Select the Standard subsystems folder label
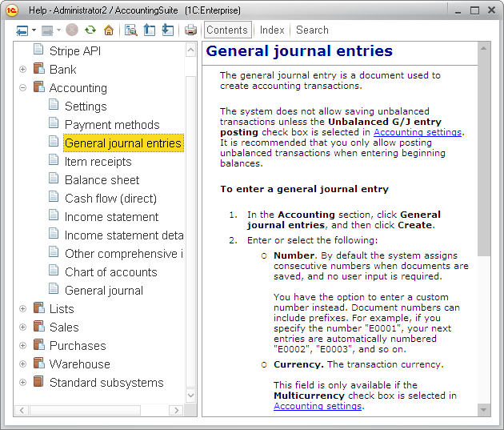The width and height of the screenshot is (504, 430). coord(106,383)
